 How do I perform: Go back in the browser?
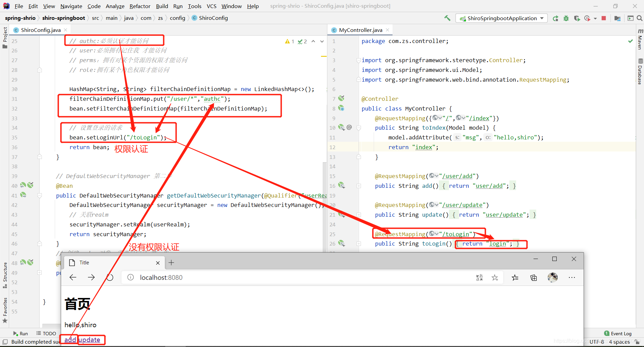coord(73,277)
